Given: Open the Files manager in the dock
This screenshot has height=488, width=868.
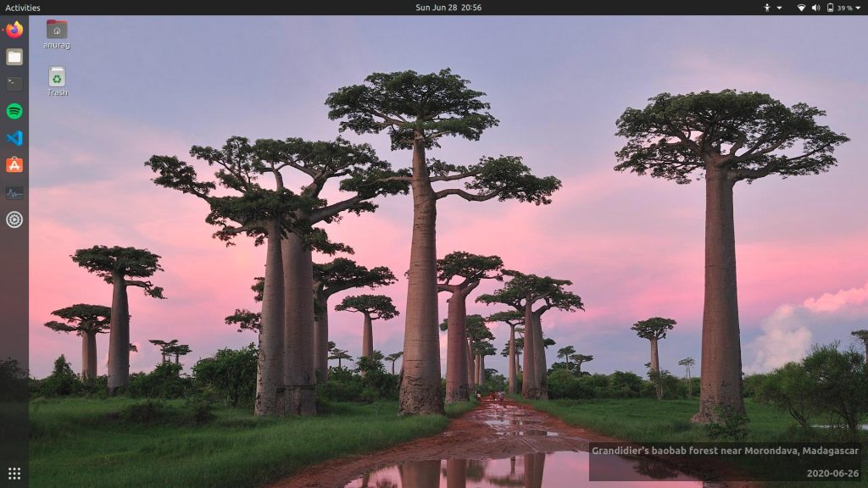Looking at the screenshot, I should point(14,57).
